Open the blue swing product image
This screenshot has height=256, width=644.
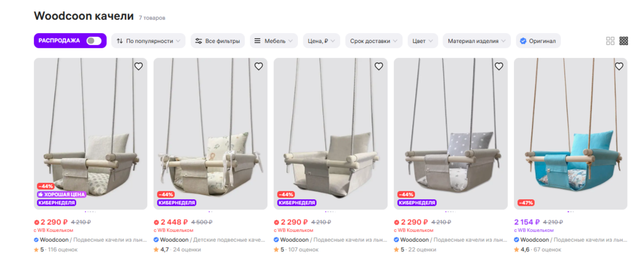pos(570,134)
